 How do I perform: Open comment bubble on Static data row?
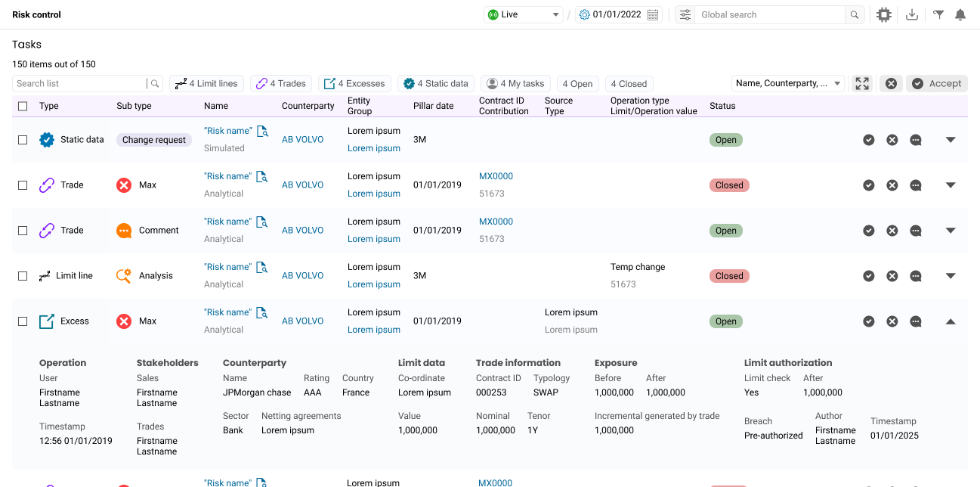tap(916, 140)
